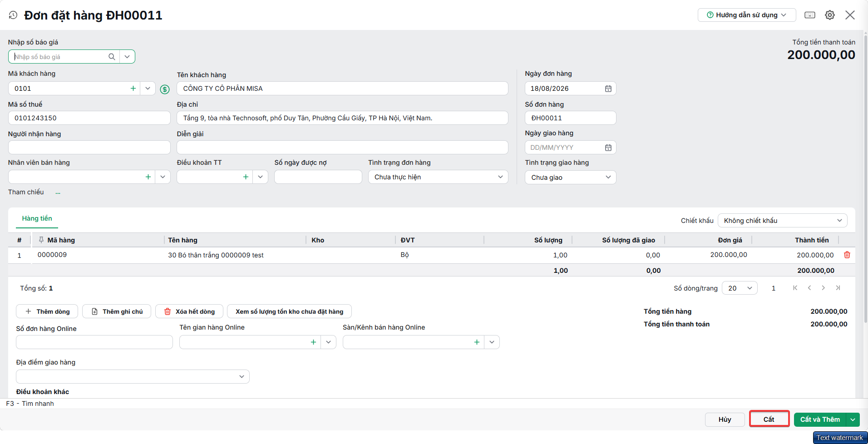
Task: Open the settings gear icon
Action: click(x=830, y=15)
